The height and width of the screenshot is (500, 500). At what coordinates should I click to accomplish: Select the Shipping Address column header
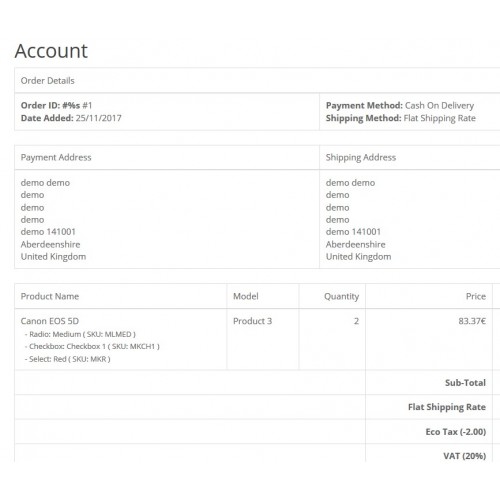[361, 157]
